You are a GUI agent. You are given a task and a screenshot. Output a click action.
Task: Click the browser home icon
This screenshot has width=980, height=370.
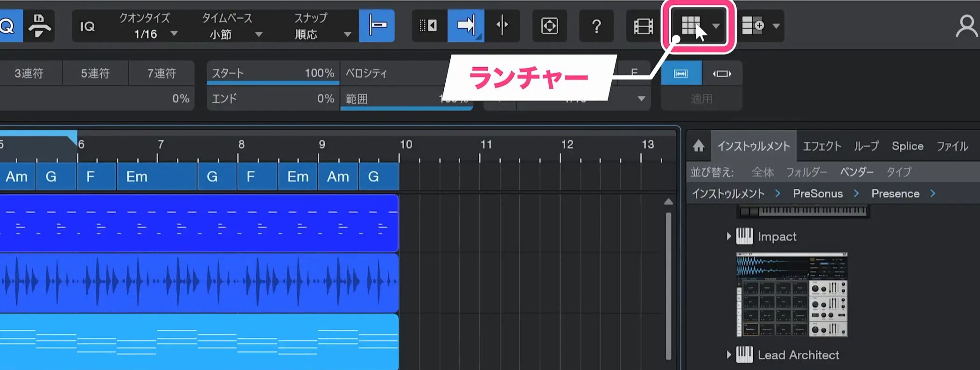coord(699,146)
